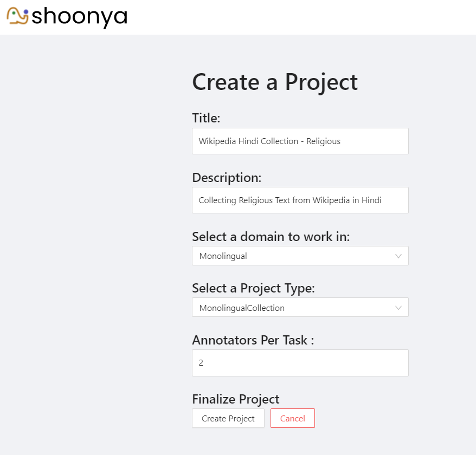Click the "Annotators Per Task :" label
This screenshot has width=476, height=455.
253,340
